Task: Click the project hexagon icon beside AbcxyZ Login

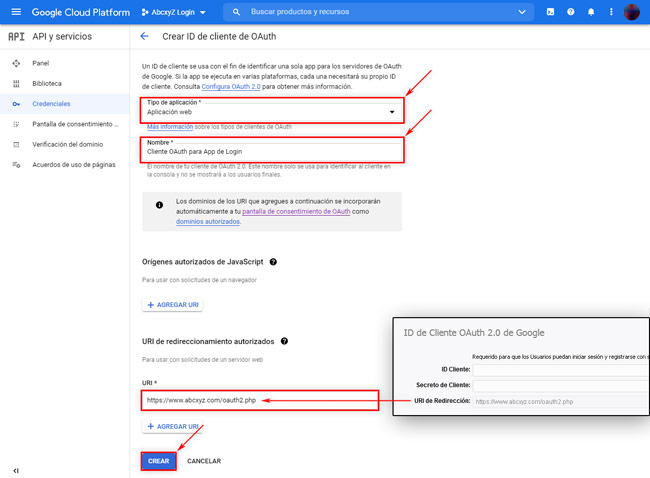Action: coord(145,12)
